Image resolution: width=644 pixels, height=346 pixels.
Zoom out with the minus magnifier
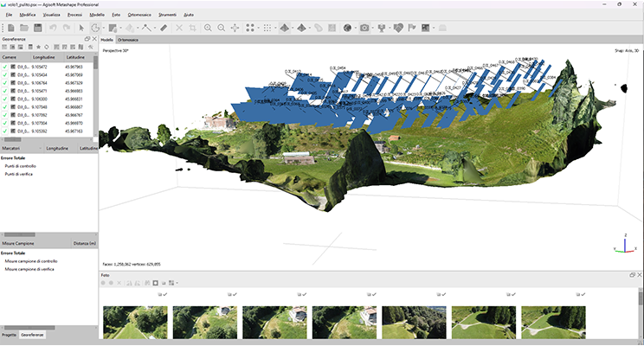pyautogui.click(x=222, y=28)
